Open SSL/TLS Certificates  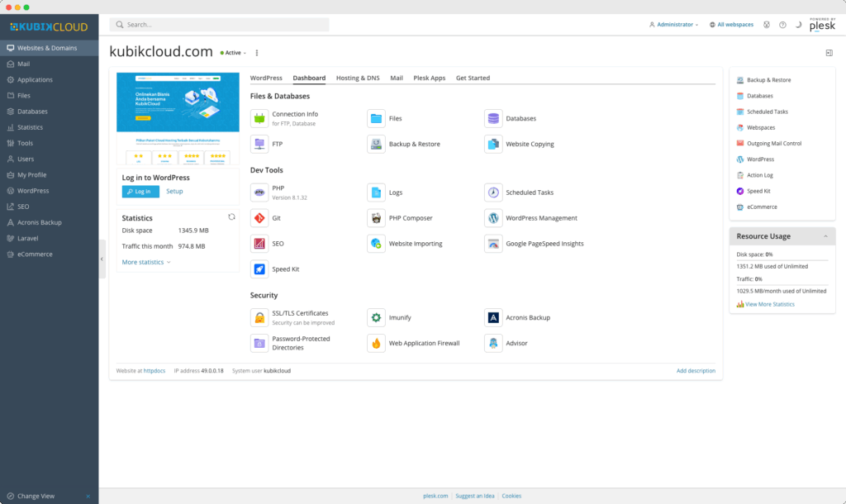292,318
